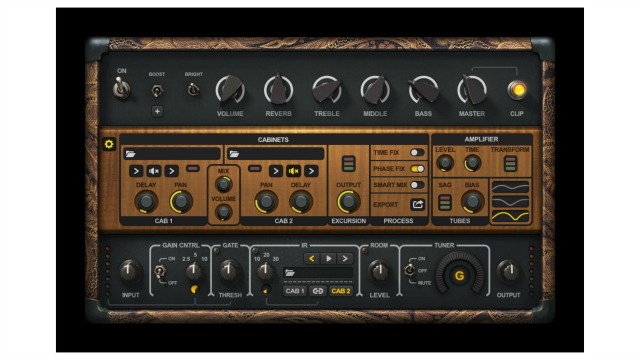Click the IR file name field

coord(318,273)
